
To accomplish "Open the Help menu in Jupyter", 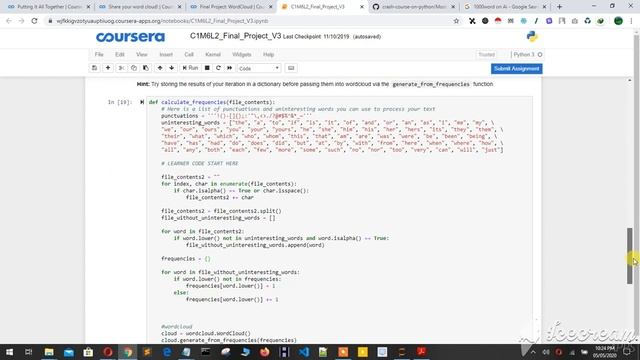I will click(268, 54).
